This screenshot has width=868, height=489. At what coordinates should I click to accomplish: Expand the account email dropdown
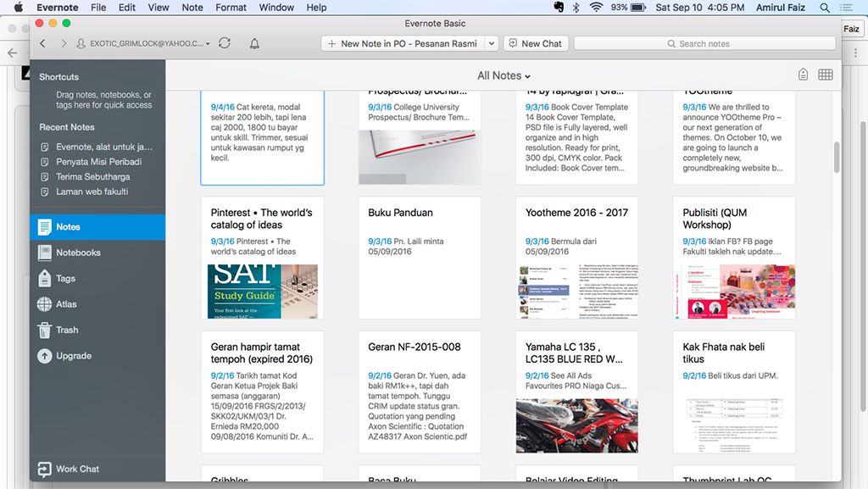208,44
